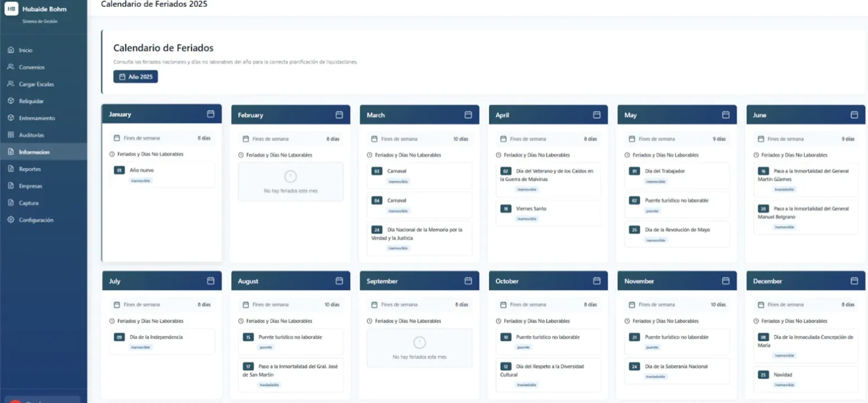Image resolution: width=868 pixels, height=403 pixels.
Task: Open the Año 2025 year selector
Action: [136, 76]
